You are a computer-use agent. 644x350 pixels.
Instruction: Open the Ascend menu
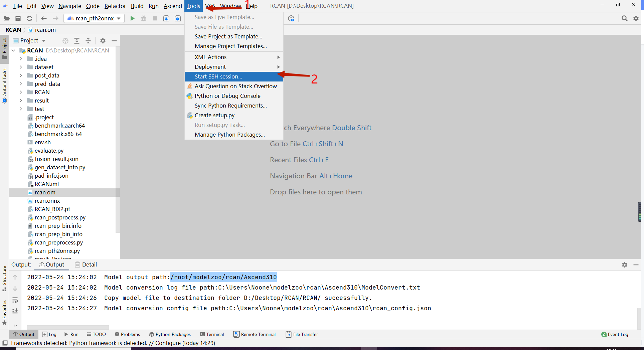[x=173, y=6]
